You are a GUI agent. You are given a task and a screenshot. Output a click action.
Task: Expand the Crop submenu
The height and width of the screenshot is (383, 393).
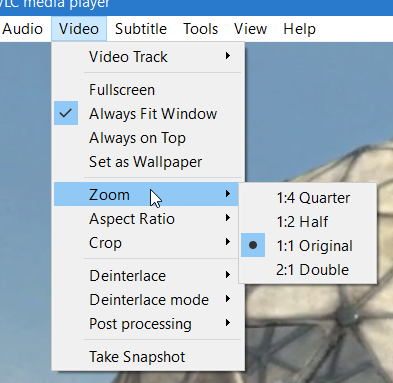point(147,243)
